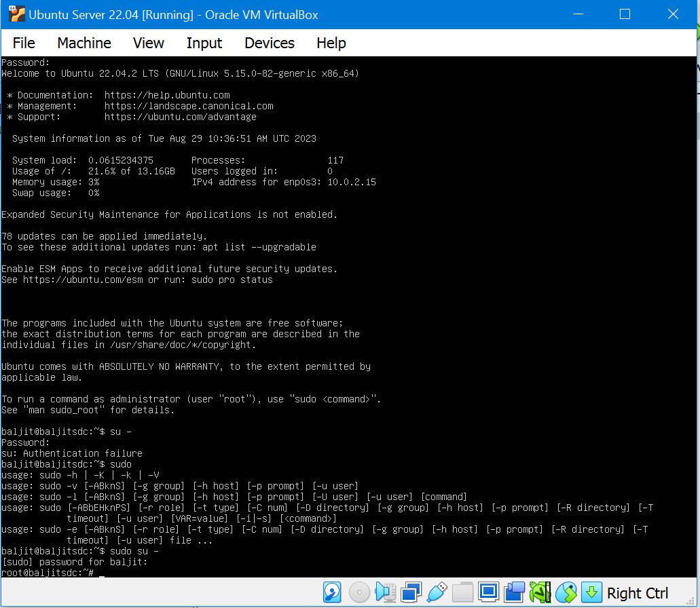The width and height of the screenshot is (700, 608).
Task: Click the 'man sudo_root' hint line
Action: pyautogui.click(x=88, y=410)
